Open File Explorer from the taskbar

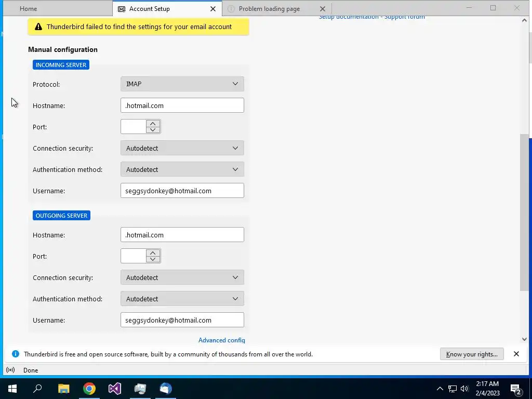pos(63,389)
